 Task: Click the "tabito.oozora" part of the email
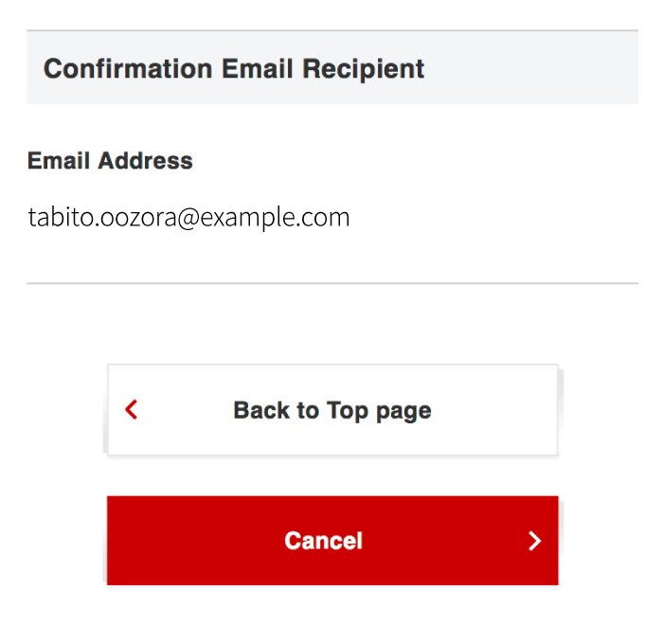pyautogui.click(x=98, y=218)
